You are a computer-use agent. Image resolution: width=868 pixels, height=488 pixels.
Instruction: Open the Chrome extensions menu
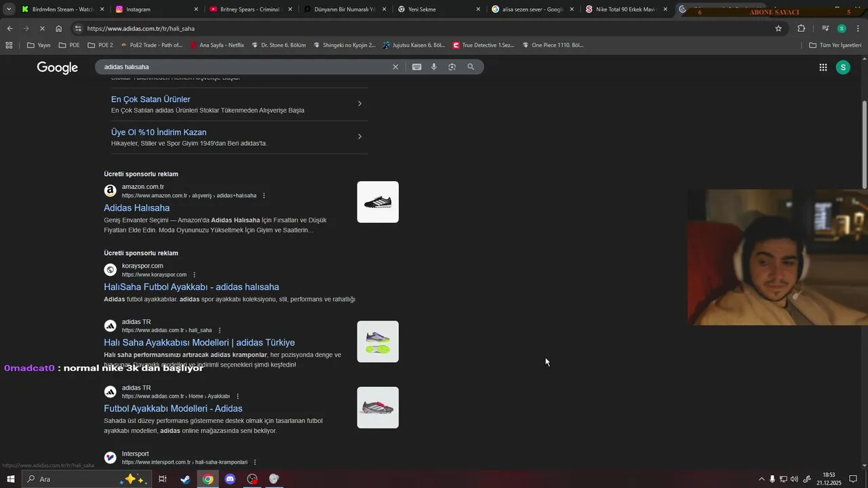802,28
